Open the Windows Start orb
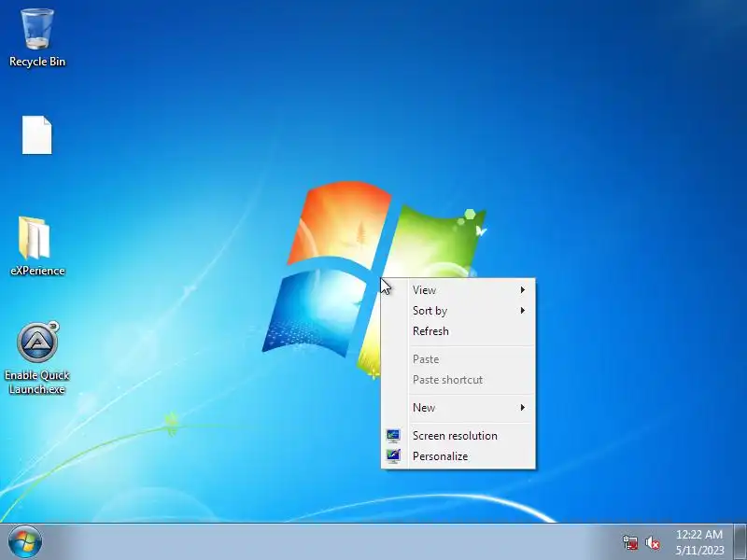 pyautogui.click(x=25, y=542)
